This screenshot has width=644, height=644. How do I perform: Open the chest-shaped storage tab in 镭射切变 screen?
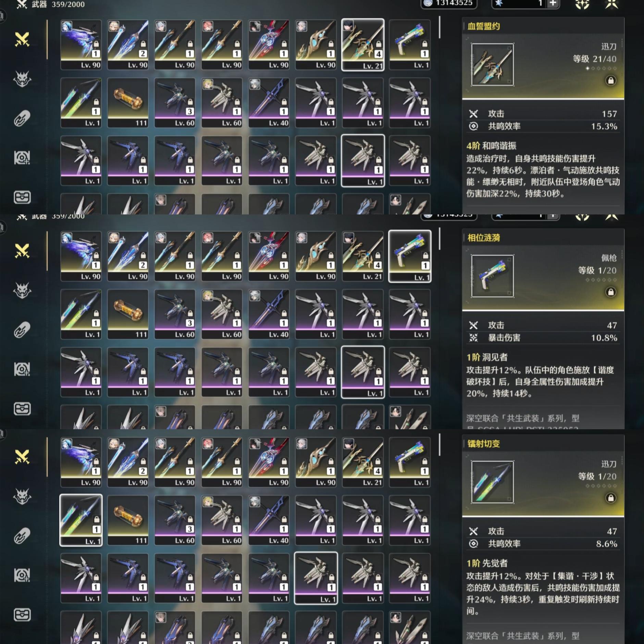22,615
